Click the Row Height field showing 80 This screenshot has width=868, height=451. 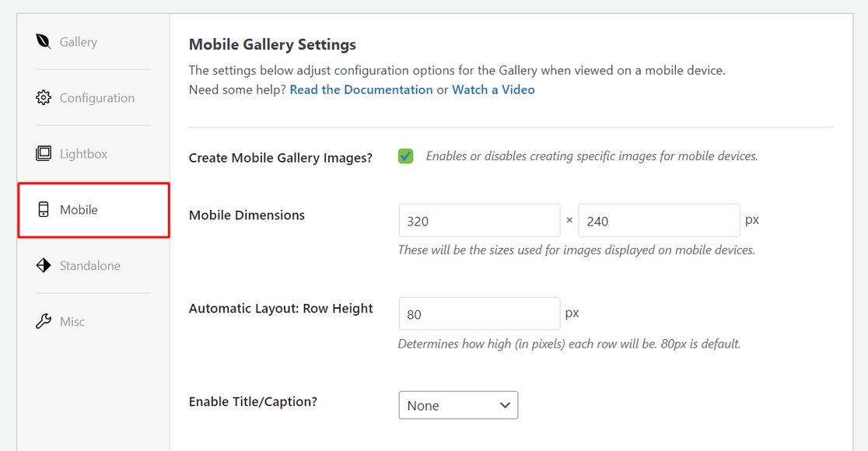(x=479, y=314)
